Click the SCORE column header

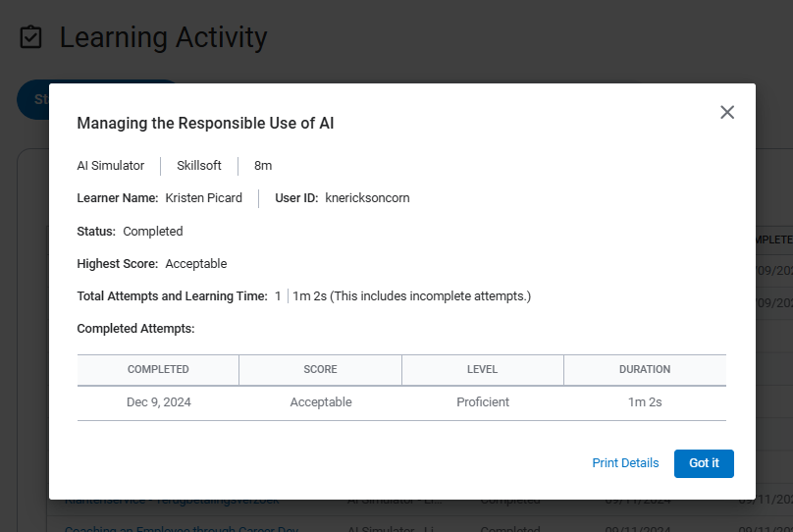[x=320, y=370]
